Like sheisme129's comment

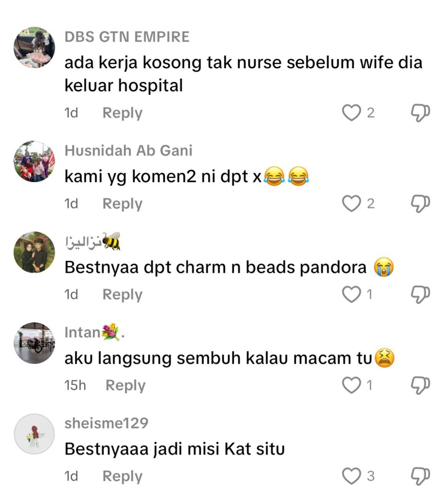[351, 476]
